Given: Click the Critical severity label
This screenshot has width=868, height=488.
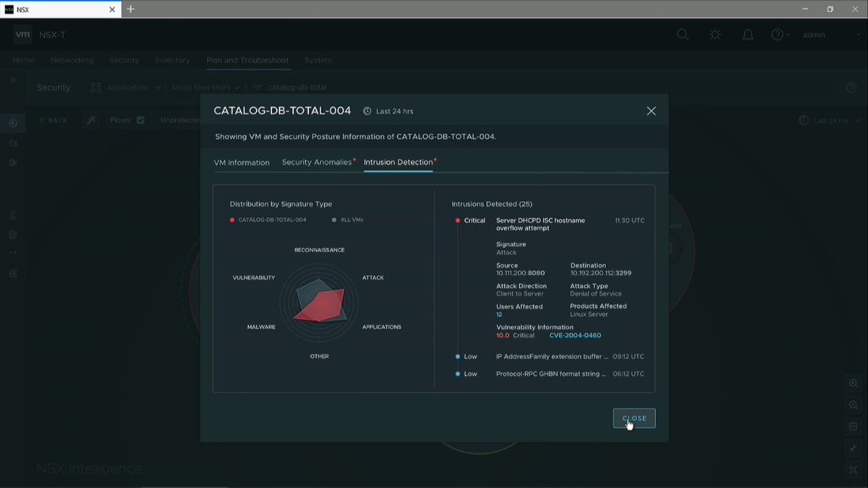Looking at the screenshot, I should click(x=475, y=221).
